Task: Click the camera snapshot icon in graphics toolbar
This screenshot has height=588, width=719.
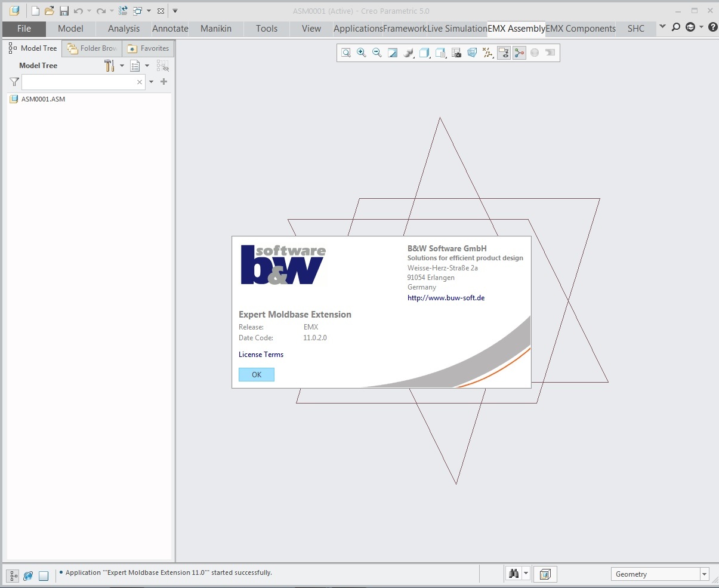Action: point(456,53)
